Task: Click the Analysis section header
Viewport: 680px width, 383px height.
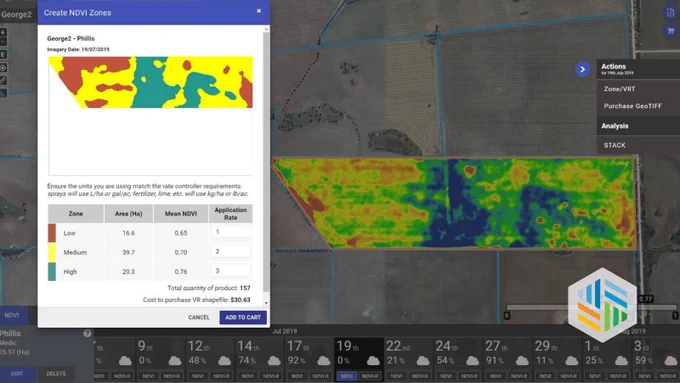Action: pos(638,126)
